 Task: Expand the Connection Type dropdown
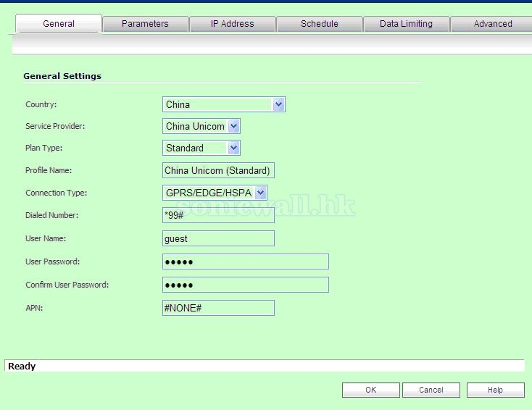click(215, 193)
